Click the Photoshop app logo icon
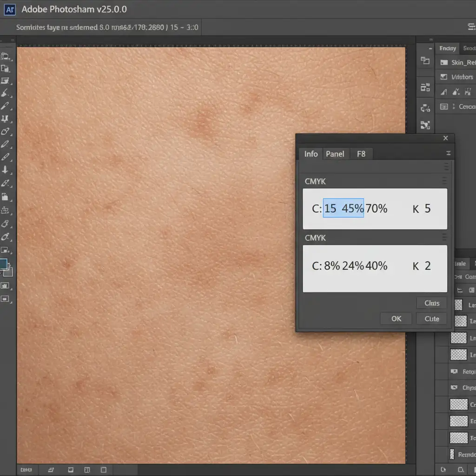Screen dimensions: 476x476 [10, 9]
